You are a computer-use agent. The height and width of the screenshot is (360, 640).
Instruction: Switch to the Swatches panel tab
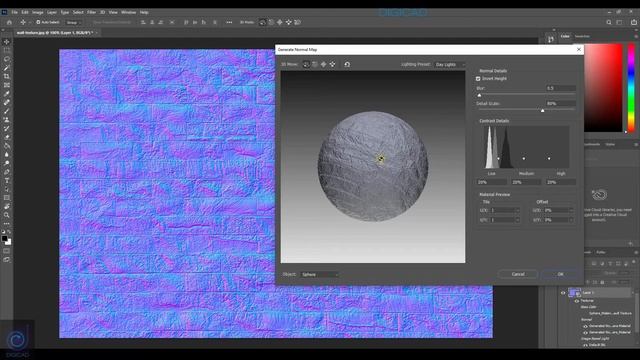[582, 36]
